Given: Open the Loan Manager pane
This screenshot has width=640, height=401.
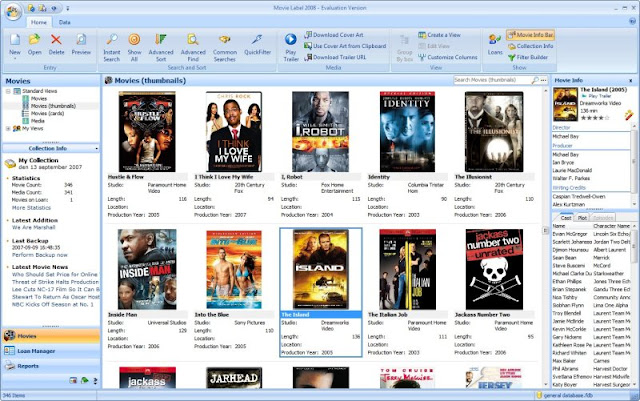Looking at the screenshot, I should pyautogui.click(x=51, y=351).
